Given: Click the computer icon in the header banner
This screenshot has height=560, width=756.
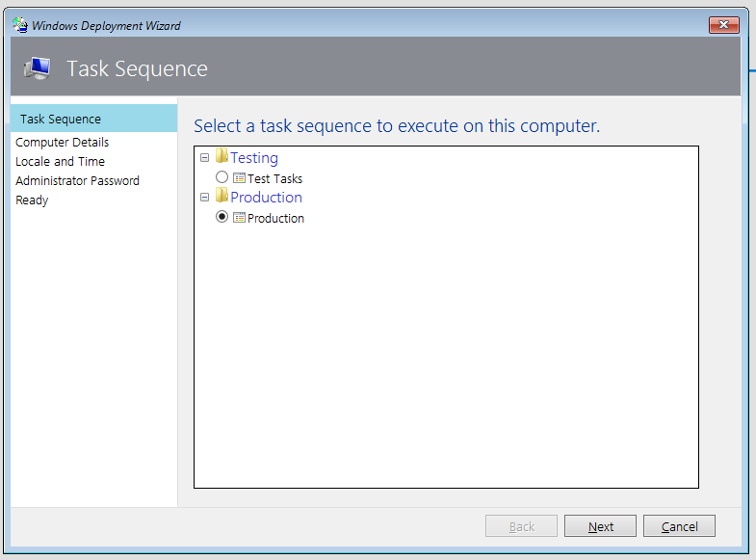Looking at the screenshot, I should click(38, 68).
